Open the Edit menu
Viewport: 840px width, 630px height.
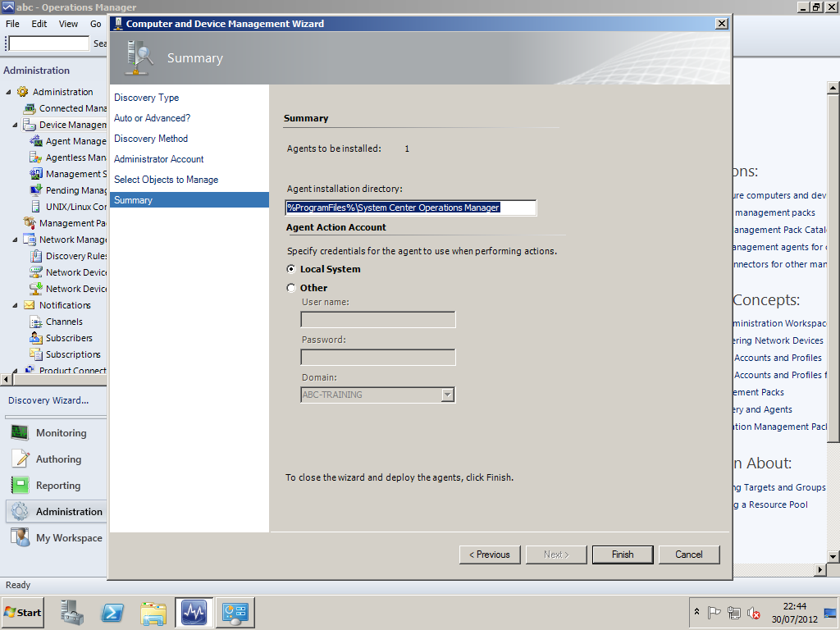pyautogui.click(x=39, y=24)
